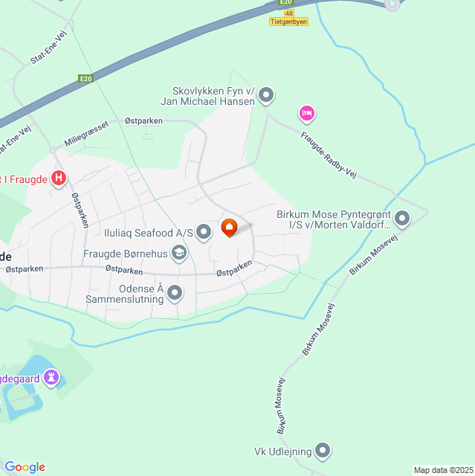Click the Stat-Ene-Vej road label
The width and height of the screenshot is (475, 476).
pyautogui.click(x=48, y=47)
